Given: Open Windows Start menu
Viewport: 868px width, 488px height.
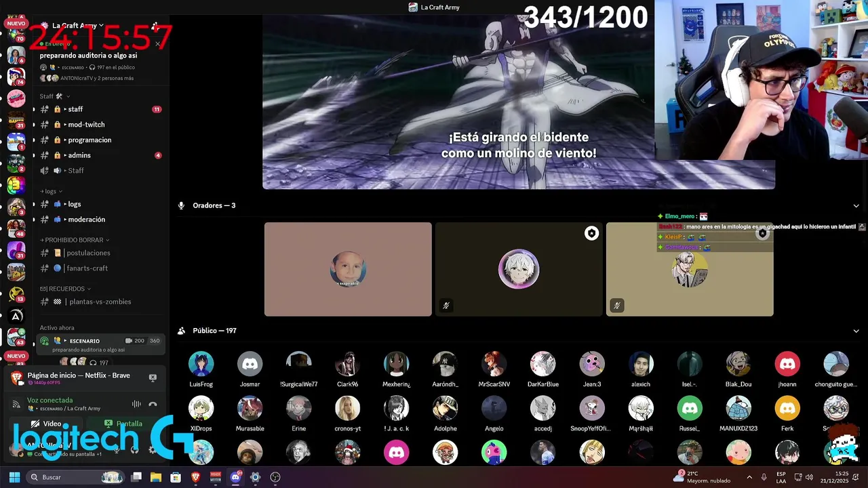Looking at the screenshot, I should tap(14, 477).
